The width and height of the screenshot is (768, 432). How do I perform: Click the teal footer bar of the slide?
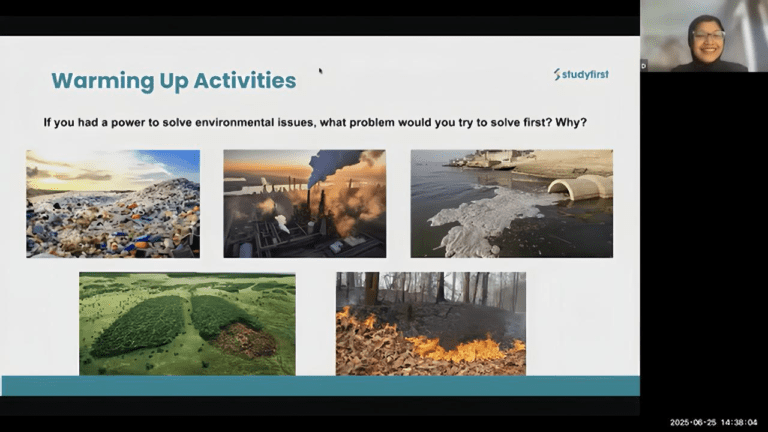[320, 386]
